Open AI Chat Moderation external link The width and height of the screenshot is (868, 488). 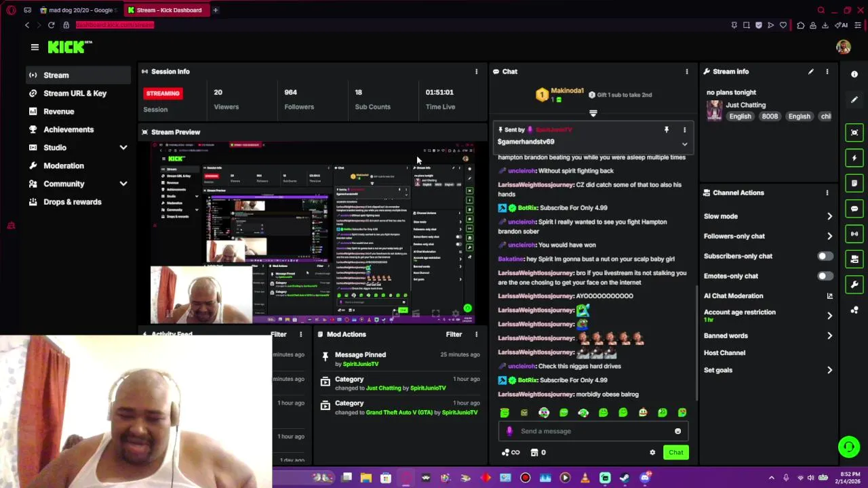(x=829, y=296)
